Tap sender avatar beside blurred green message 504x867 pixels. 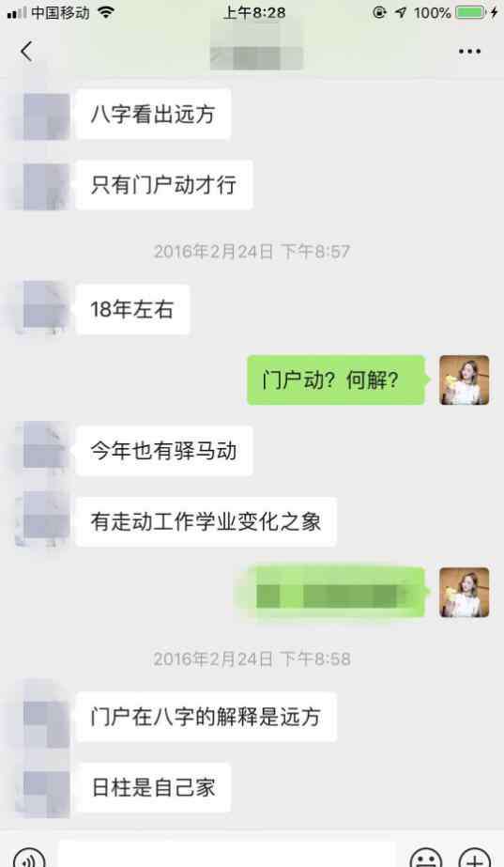[x=465, y=592]
